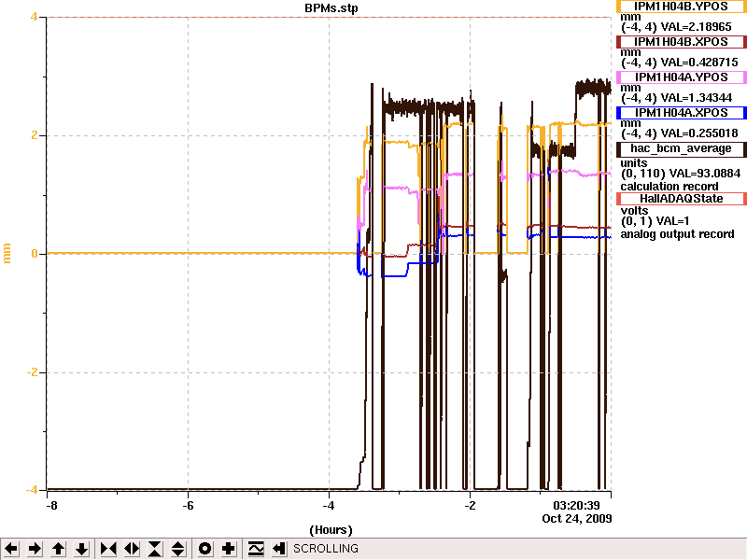This screenshot has width=747, height=560.
Task: Expand the time axis with the outward-pointing triangles icon
Action: point(132,549)
